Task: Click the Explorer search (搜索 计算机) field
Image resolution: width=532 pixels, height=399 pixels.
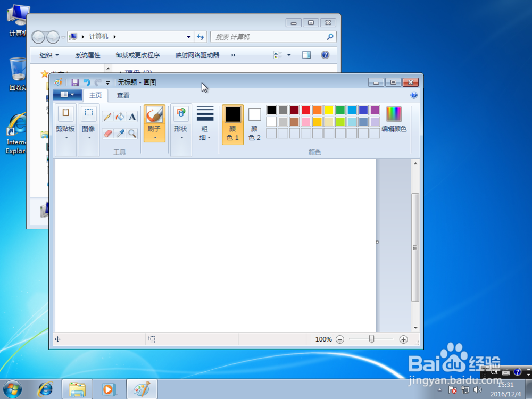Action: pyautogui.click(x=273, y=37)
